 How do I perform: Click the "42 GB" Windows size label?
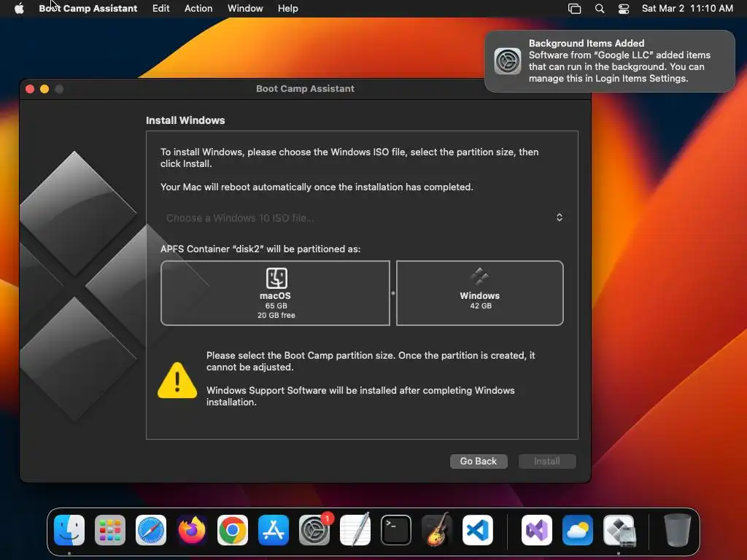tap(481, 306)
